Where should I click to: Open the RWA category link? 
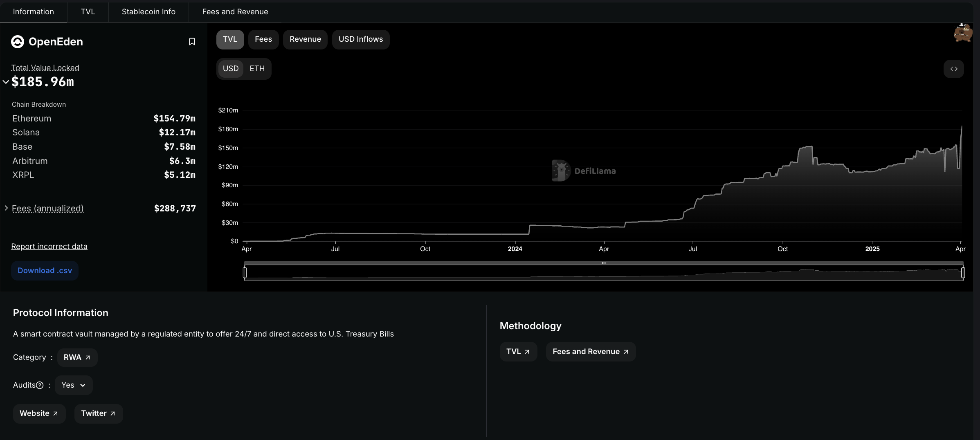[x=77, y=357]
